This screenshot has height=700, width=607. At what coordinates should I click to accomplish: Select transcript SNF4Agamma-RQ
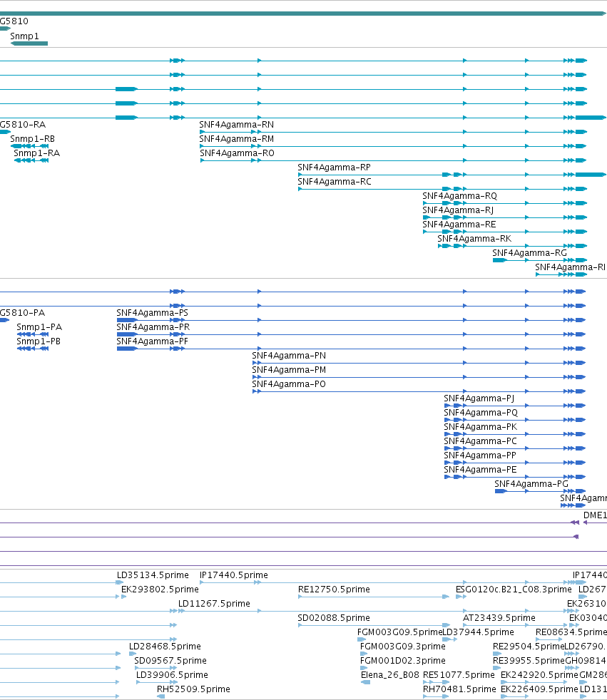click(x=459, y=196)
